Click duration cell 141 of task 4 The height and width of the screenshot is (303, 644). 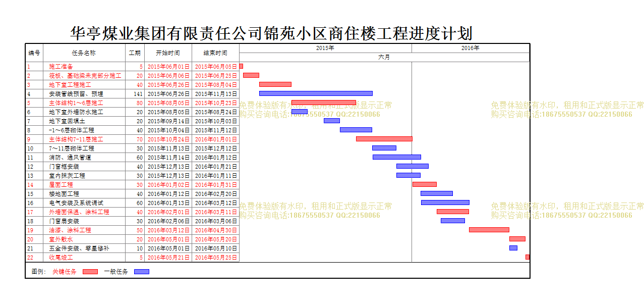pyautogui.click(x=135, y=93)
